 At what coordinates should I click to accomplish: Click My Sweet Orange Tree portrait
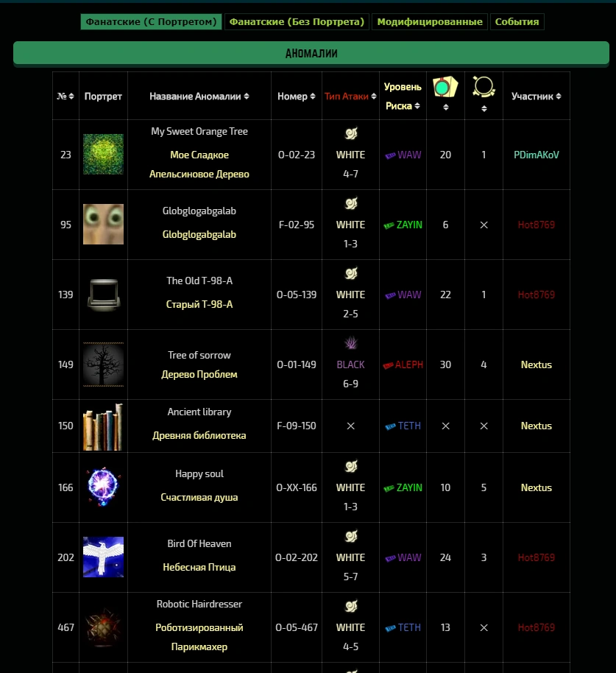tap(103, 155)
